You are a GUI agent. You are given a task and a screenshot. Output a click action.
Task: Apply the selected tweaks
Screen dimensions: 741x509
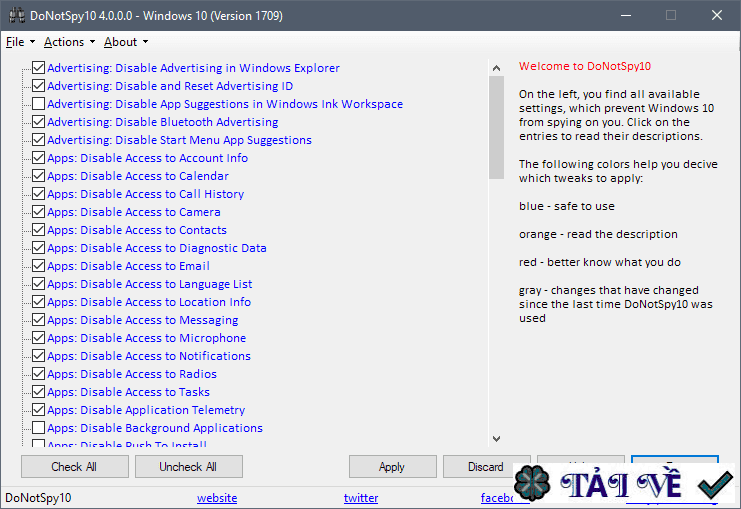[392, 466]
